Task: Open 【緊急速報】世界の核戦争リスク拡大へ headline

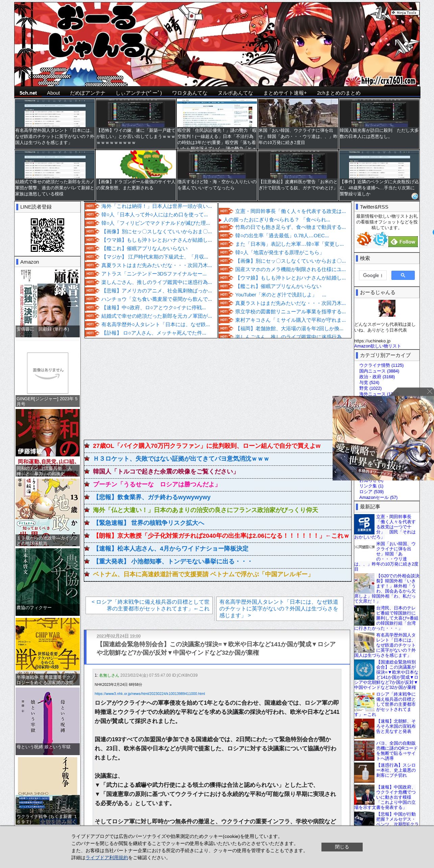Action: [x=149, y=523]
